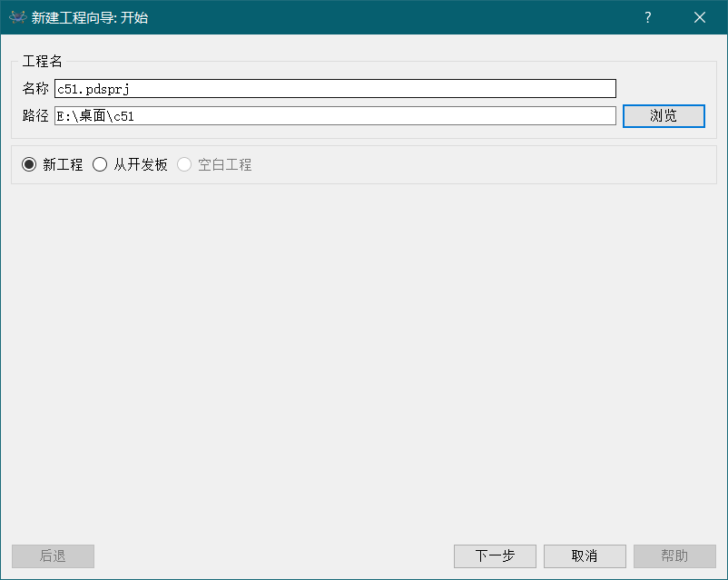Click the 工程名 group label
Viewport: 728px width, 580px height.
[43, 61]
